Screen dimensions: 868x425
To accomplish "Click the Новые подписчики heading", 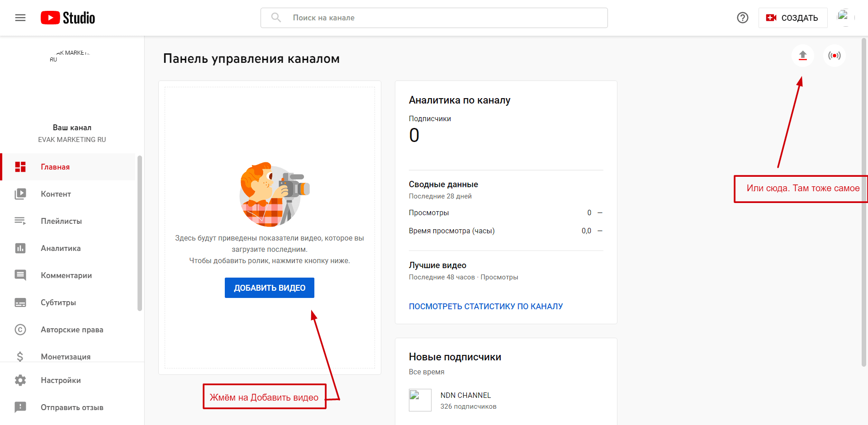I will (455, 357).
